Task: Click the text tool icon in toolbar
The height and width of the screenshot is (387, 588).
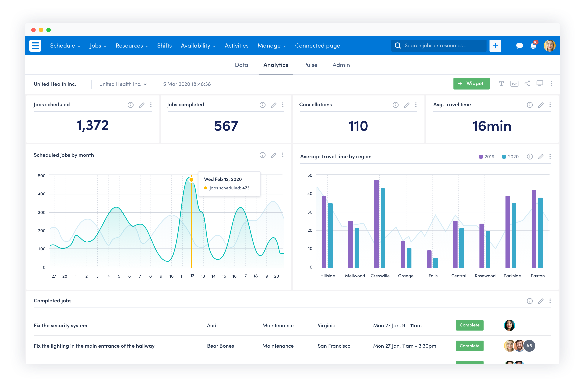Action: pyautogui.click(x=501, y=84)
